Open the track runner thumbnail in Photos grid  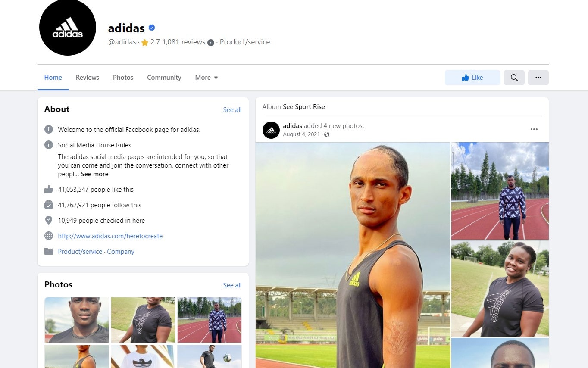210,320
